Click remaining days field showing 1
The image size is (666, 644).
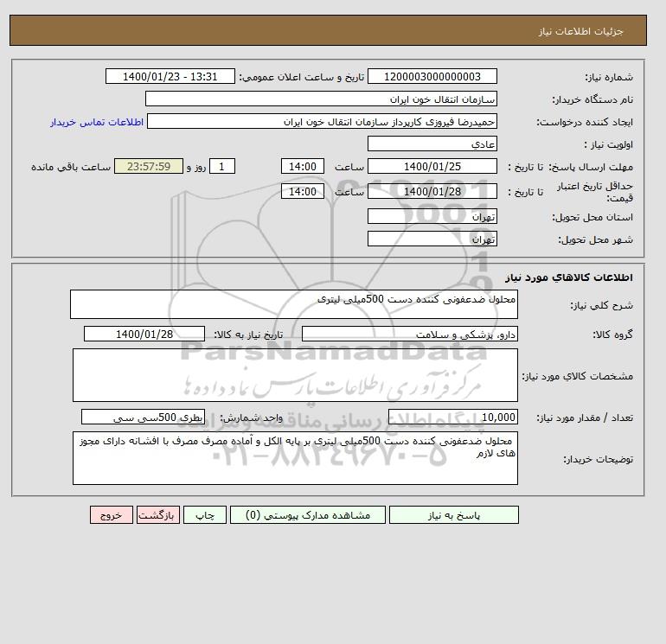[x=221, y=167]
